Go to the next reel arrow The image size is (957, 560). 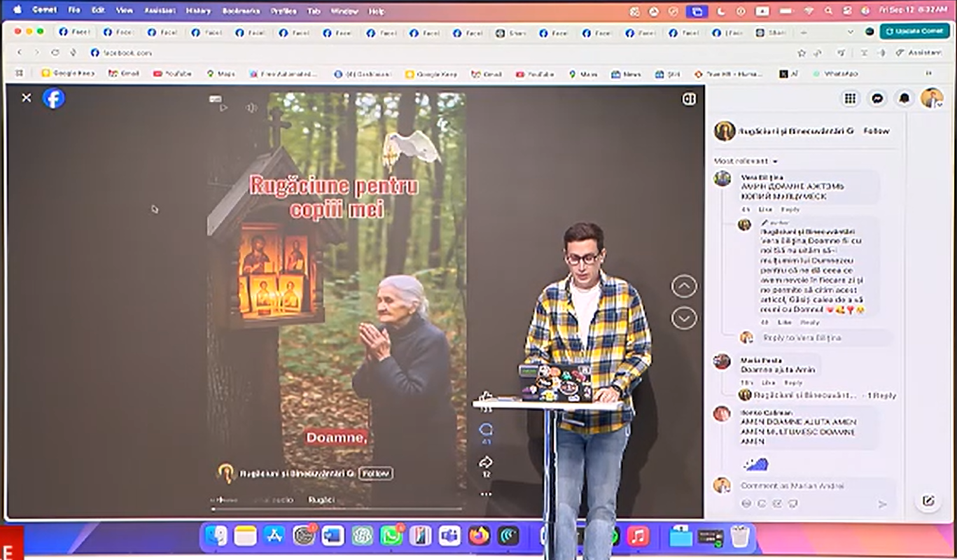(x=684, y=318)
